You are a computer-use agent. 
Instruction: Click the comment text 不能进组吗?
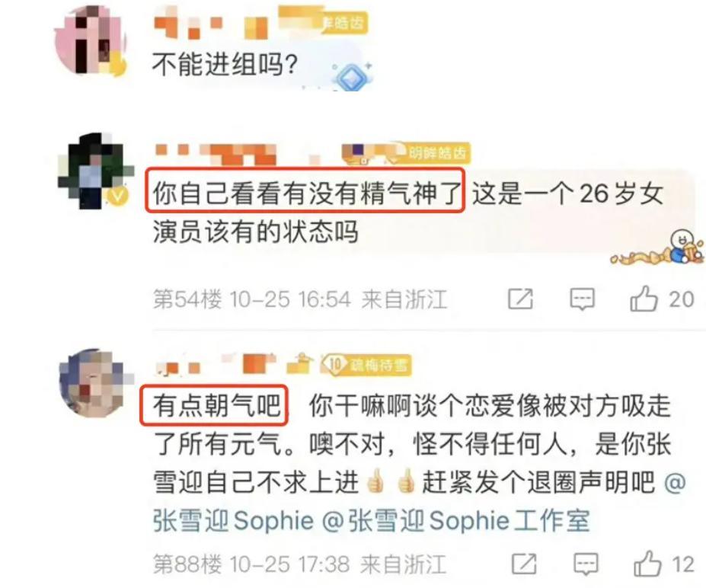click(224, 66)
